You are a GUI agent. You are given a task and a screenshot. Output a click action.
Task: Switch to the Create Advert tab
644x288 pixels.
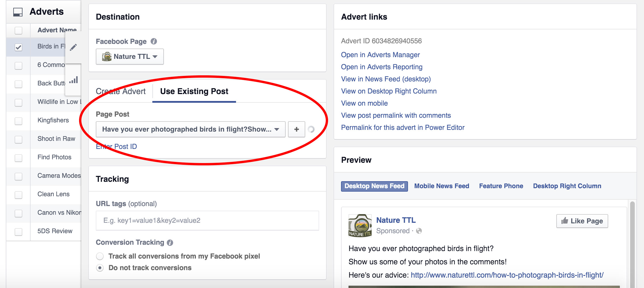coord(121,91)
